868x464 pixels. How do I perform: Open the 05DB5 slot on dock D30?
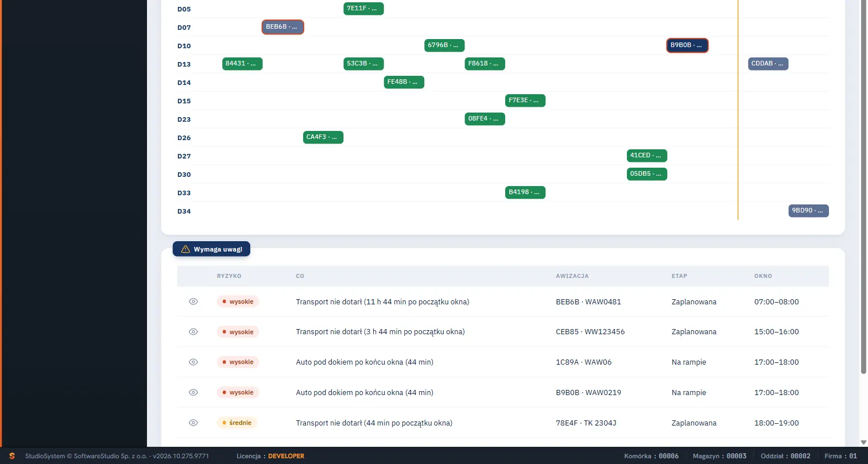coord(647,174)
